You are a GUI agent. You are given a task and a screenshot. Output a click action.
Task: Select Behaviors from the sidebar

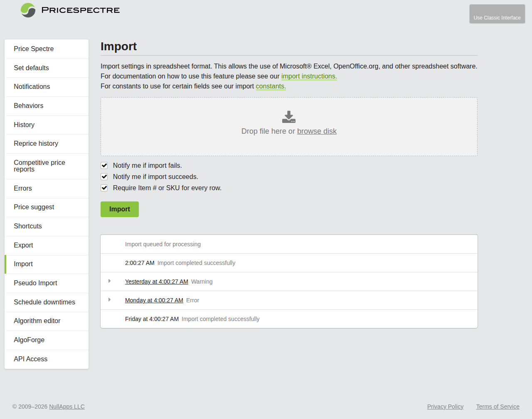pyautogui.click(x=28, y=106)
